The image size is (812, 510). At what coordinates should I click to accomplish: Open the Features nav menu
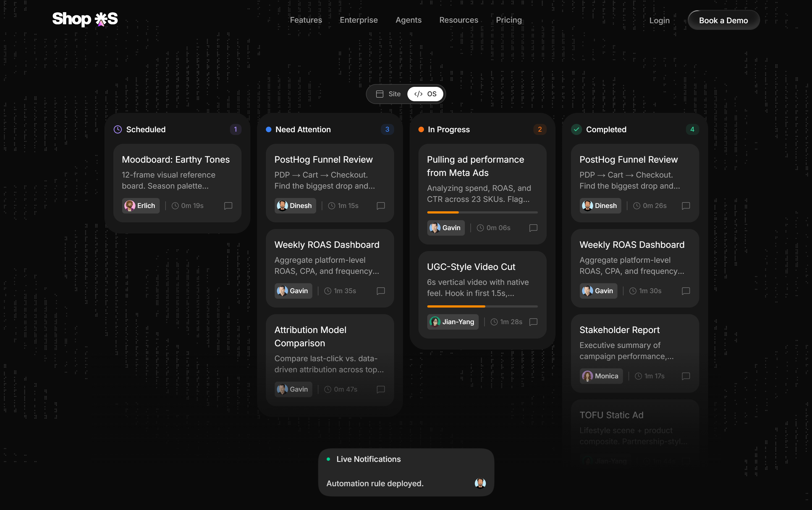click(306, 20)
